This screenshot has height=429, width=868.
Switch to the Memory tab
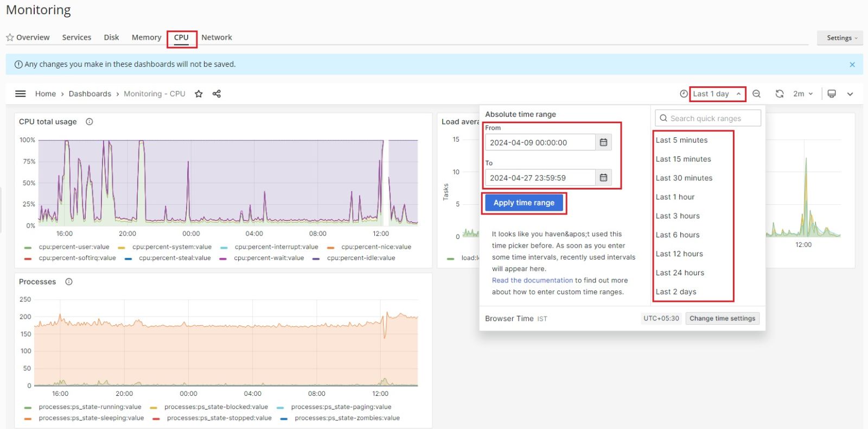click(146, 37)
